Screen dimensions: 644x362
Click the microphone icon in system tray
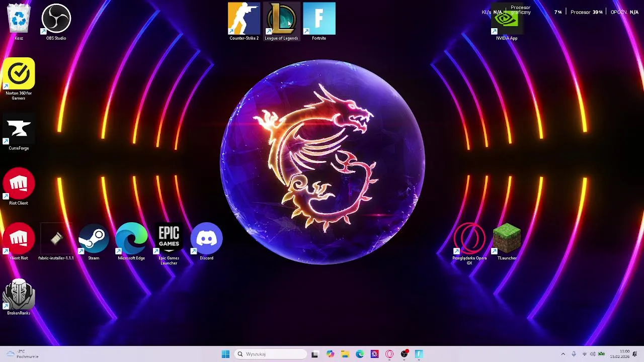click(x=574, y=354)
